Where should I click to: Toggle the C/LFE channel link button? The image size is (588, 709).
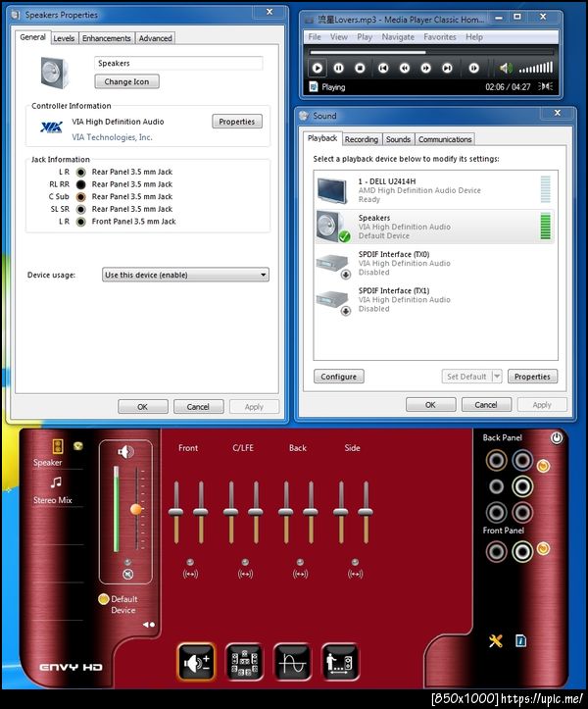tap(245, 575)
